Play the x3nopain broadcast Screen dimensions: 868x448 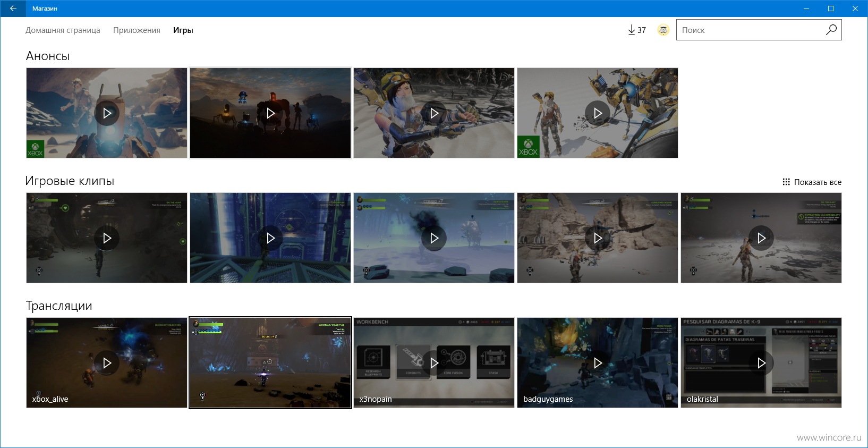(x=434, y=363)
